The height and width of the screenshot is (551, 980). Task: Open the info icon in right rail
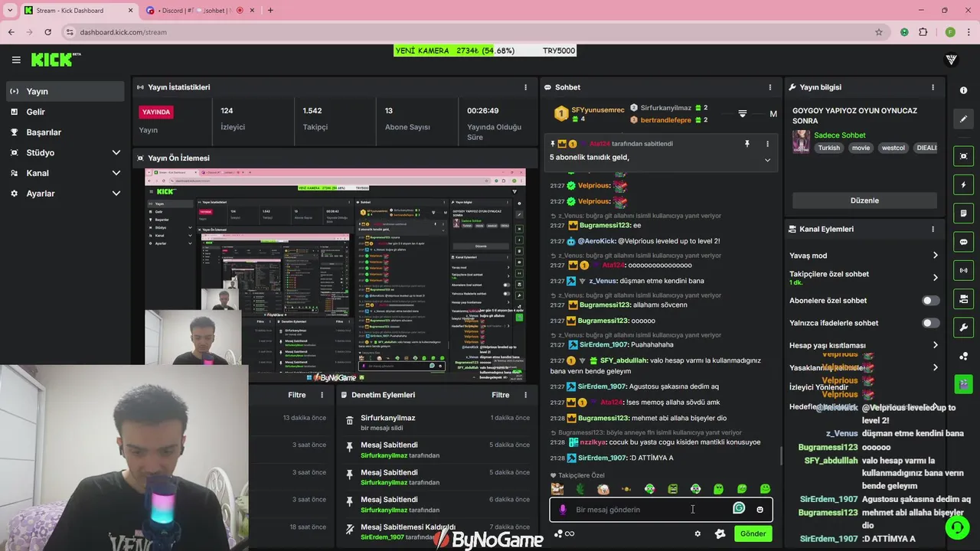(x=963, y=90)
